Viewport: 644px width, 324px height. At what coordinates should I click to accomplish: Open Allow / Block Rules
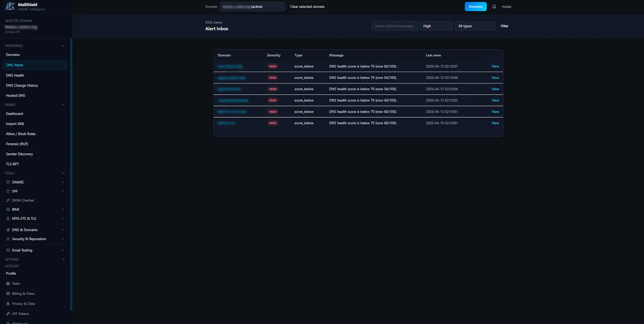click(35, 134)
